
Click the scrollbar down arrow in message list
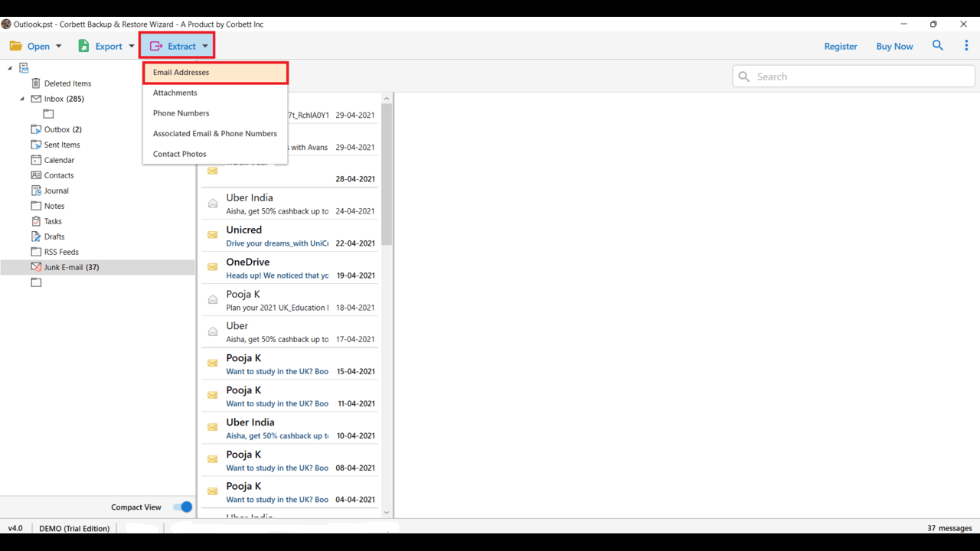point(387,513)
